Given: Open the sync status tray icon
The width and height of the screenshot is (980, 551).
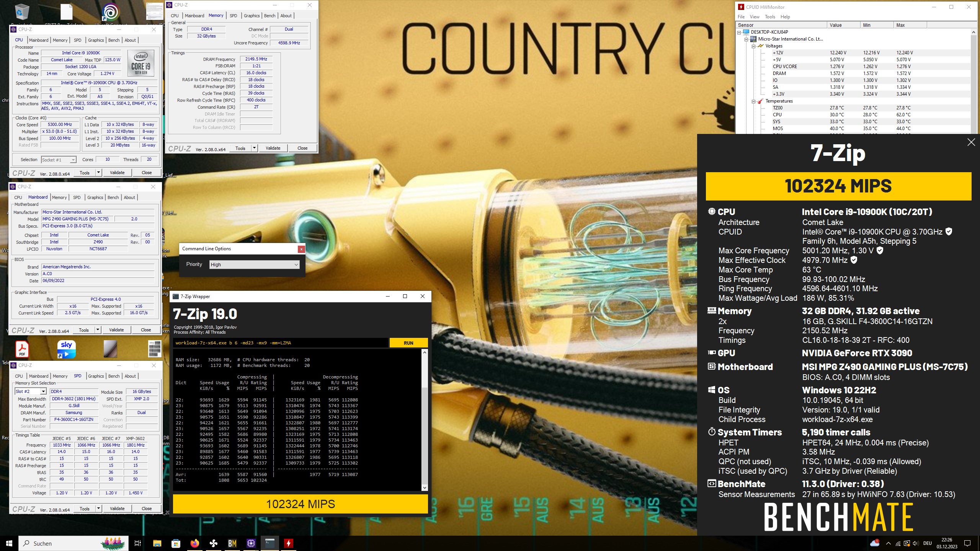Looking at the screenshot, I should click(906, 543).
